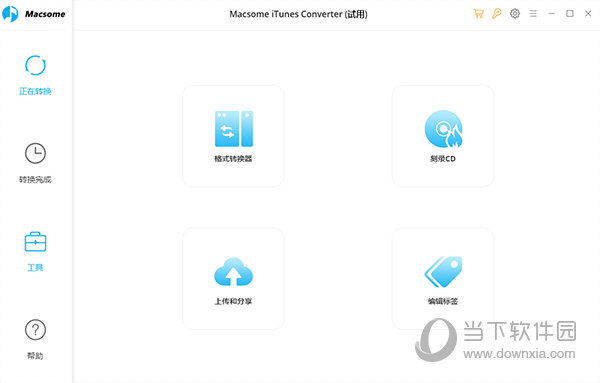Click the Macsome logo
This screenshot has width=600, height=383.
click(x=34, y=14)
